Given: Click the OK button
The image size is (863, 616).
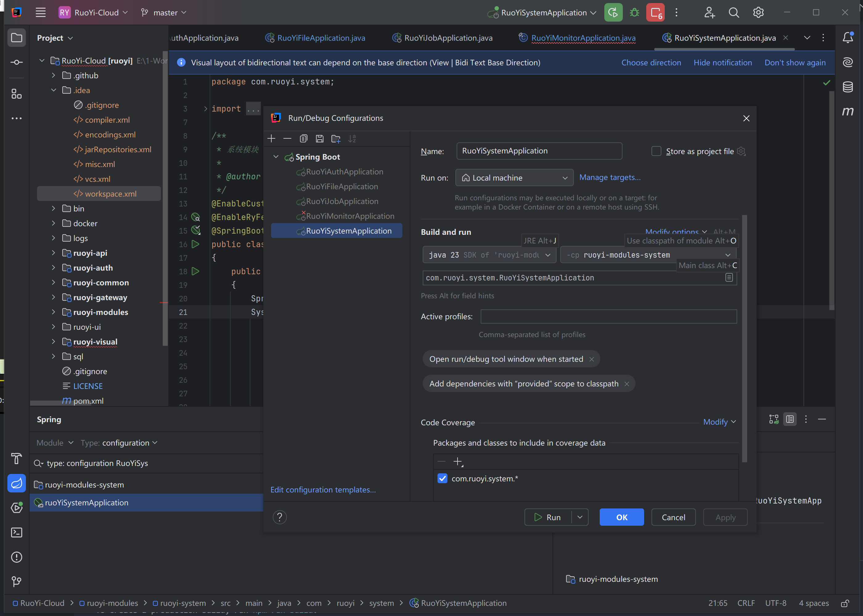Looking at the screenshot, I should coord(622,517).
